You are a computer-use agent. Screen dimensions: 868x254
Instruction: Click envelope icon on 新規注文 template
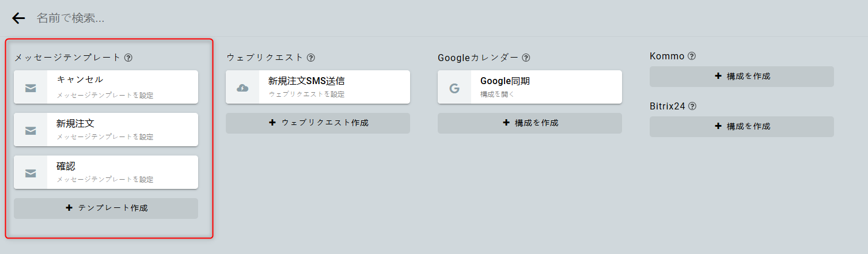(x=31, y=130)
